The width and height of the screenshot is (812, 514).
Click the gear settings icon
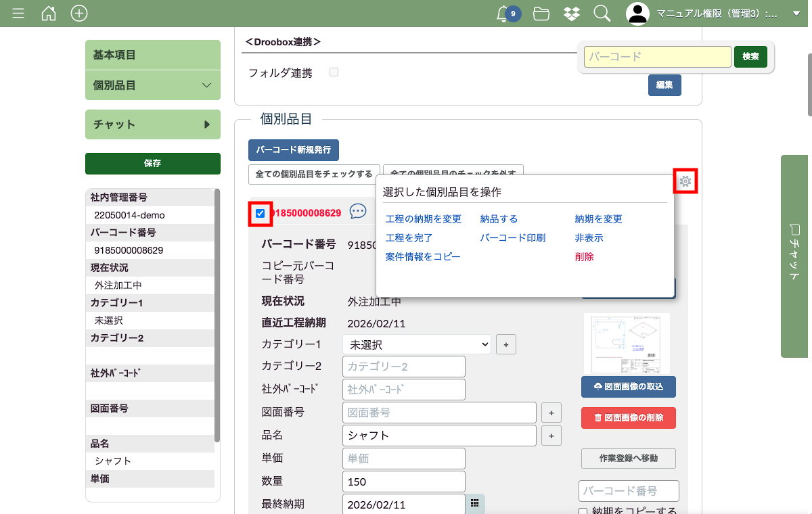685,181
